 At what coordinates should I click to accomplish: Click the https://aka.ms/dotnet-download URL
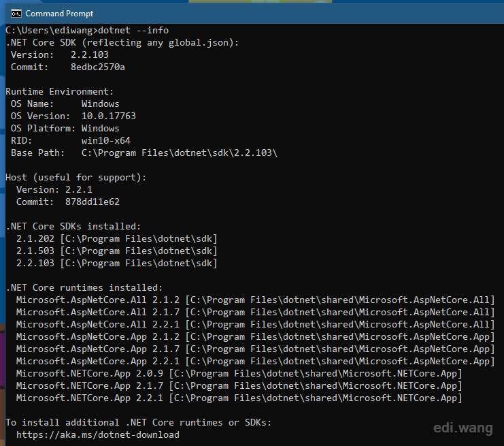tap(98, 434)
